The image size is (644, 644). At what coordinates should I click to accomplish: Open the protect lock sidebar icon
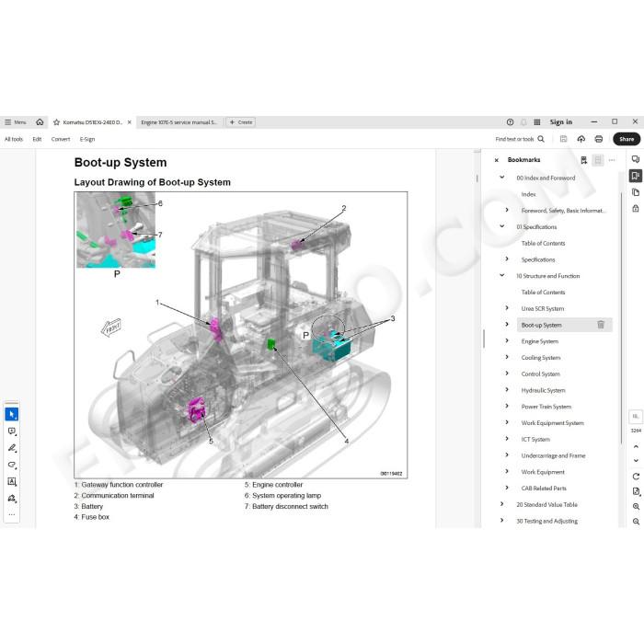click(x=636, y=209)
